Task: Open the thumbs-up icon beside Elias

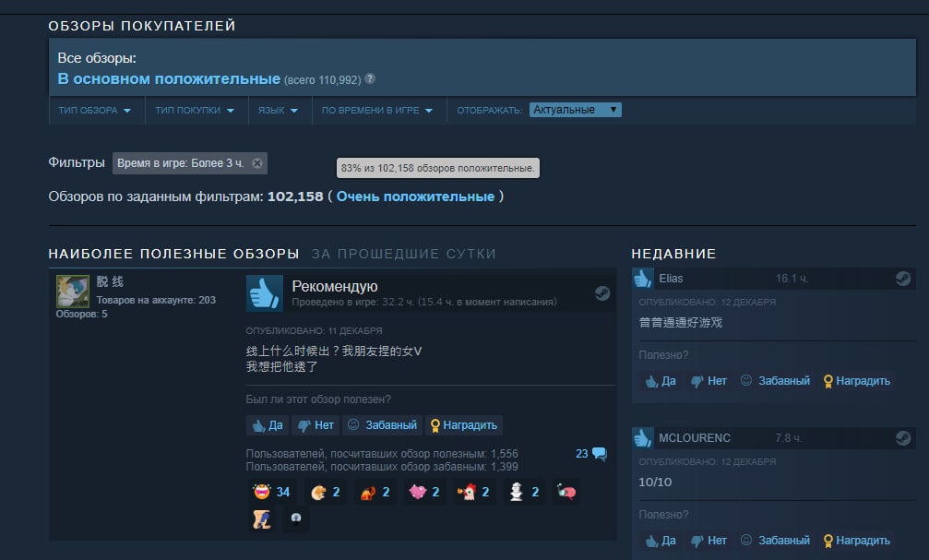Action: click(x=643, y=279)
